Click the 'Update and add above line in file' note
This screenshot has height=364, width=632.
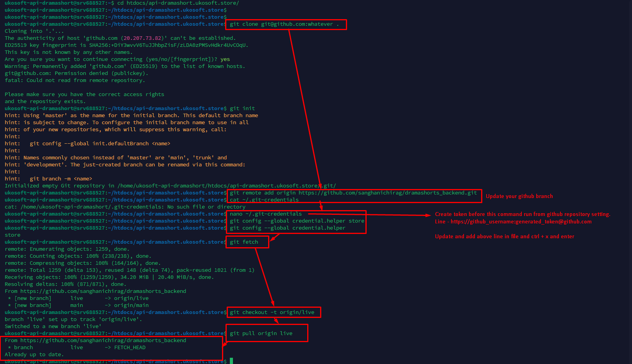[x=505, y=237]
